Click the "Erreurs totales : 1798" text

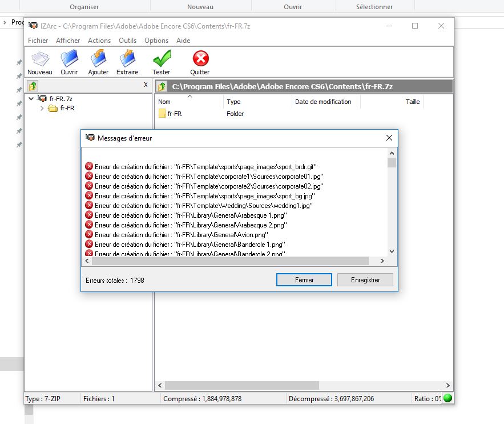115,280
